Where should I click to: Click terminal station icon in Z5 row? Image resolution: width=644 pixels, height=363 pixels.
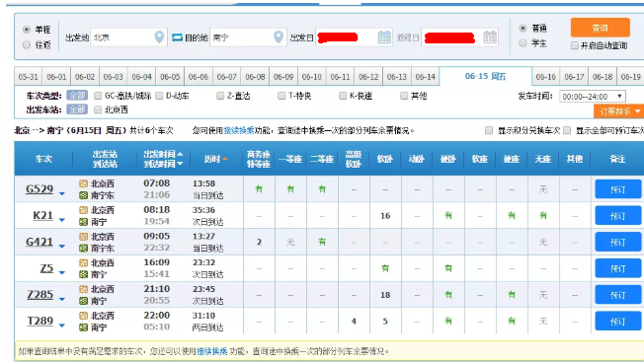pos(83,274)
